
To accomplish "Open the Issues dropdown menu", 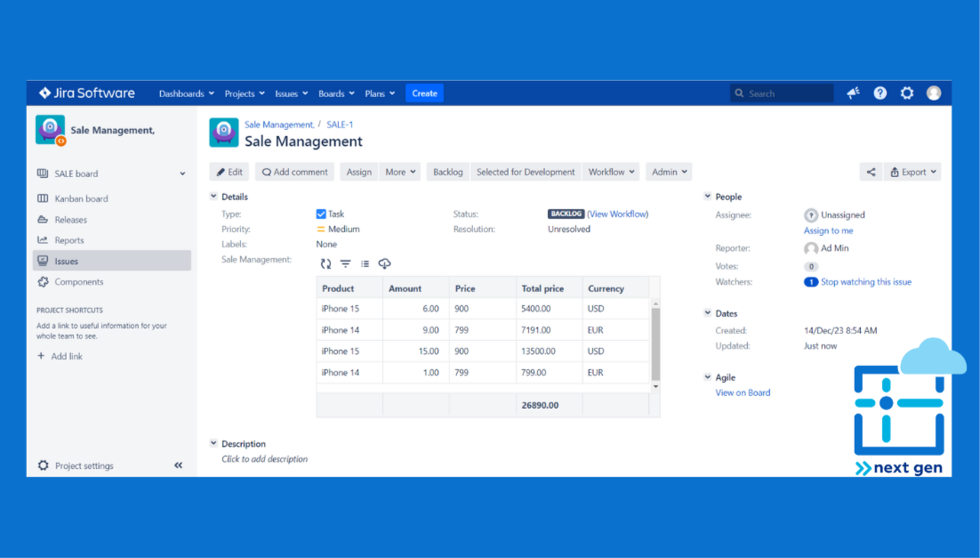I will point(292,93).
